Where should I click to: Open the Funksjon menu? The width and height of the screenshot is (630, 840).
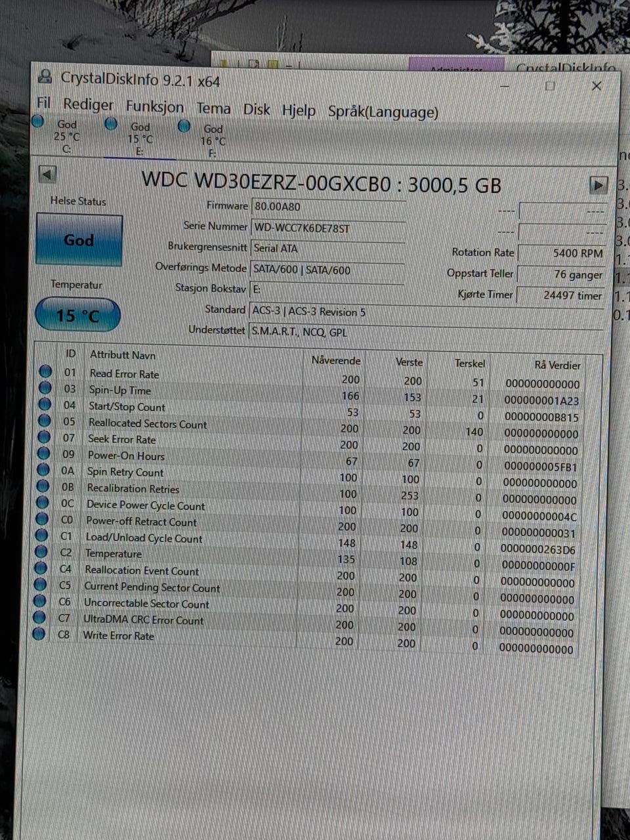click(x=155, y=106)
